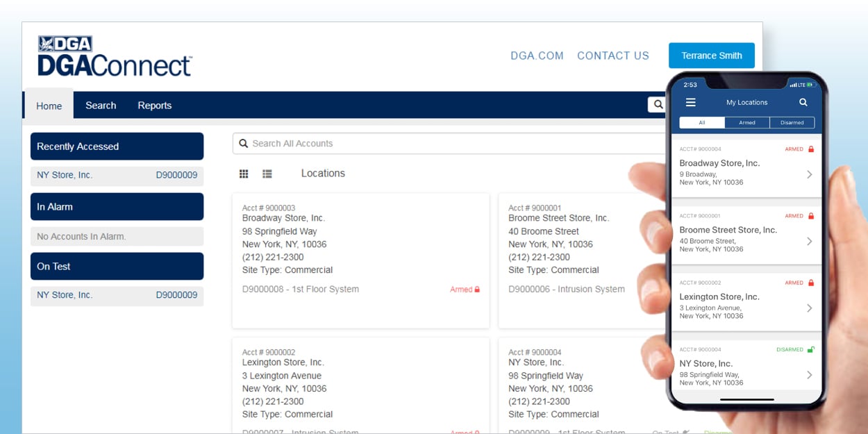Select the Armed filter on phone
Screen dimensions: 868x434
pos(747,123)
